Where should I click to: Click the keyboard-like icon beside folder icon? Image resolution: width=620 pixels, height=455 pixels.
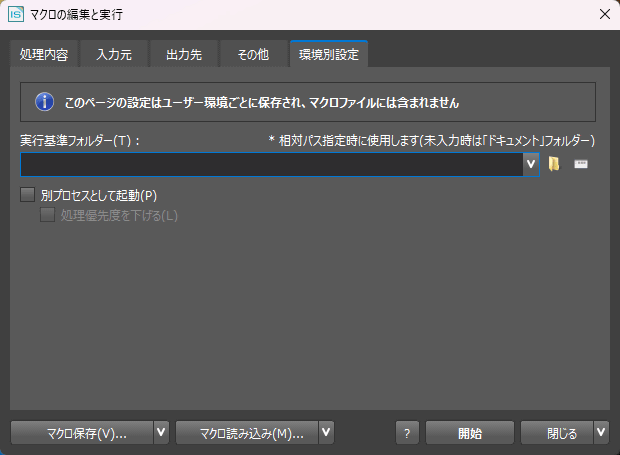pyautogui.click(x=581, y=164)
